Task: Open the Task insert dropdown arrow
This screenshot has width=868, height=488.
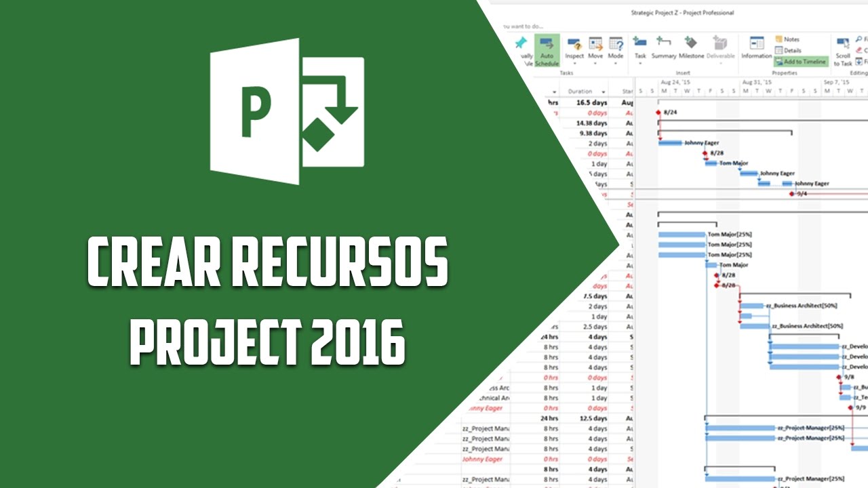Action: pyautogui.click(x=640, y=64)
